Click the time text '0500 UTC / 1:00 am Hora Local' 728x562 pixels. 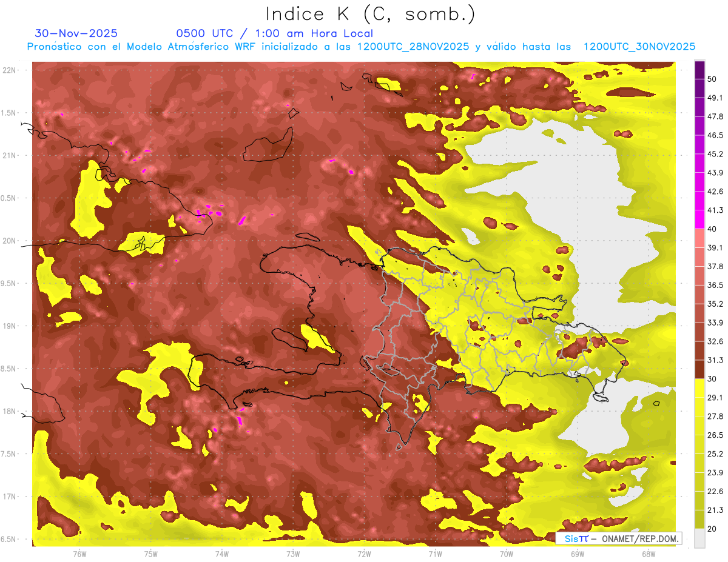275,33
